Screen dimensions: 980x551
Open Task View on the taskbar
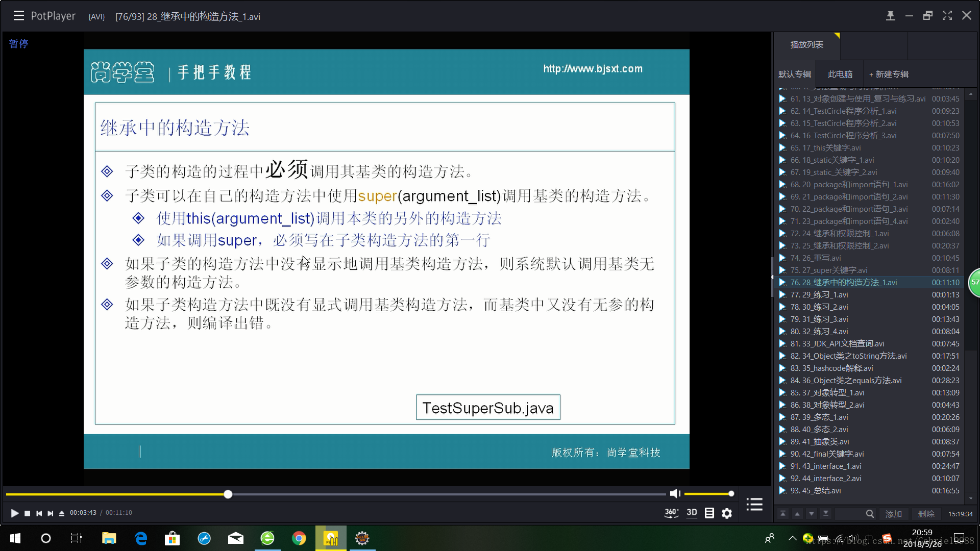click(77, 539)
